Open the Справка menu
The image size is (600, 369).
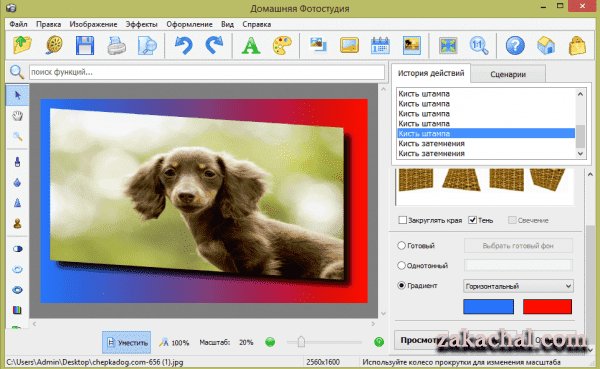tap(257, 24)
